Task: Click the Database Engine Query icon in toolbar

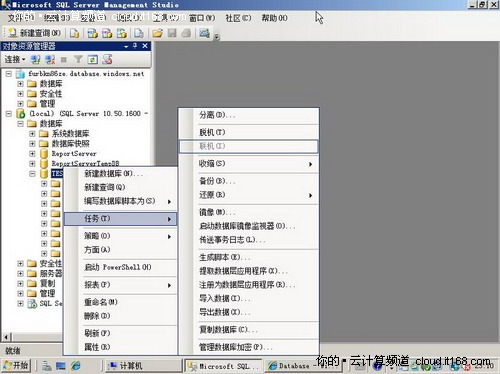Action: (74, 33)
